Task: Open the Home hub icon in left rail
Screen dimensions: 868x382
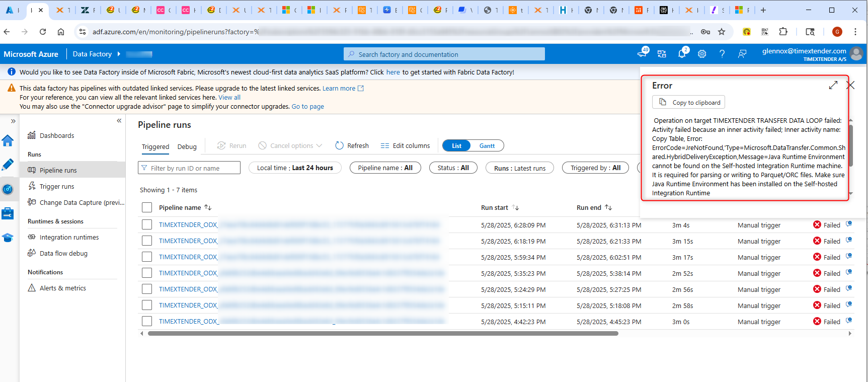Action: [x=8, y=141]
